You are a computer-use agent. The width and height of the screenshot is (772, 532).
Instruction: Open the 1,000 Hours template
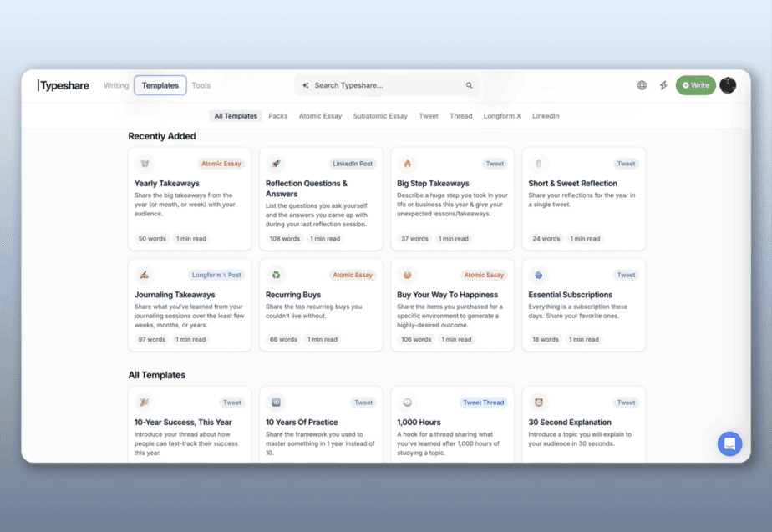(x=453, y=425)
